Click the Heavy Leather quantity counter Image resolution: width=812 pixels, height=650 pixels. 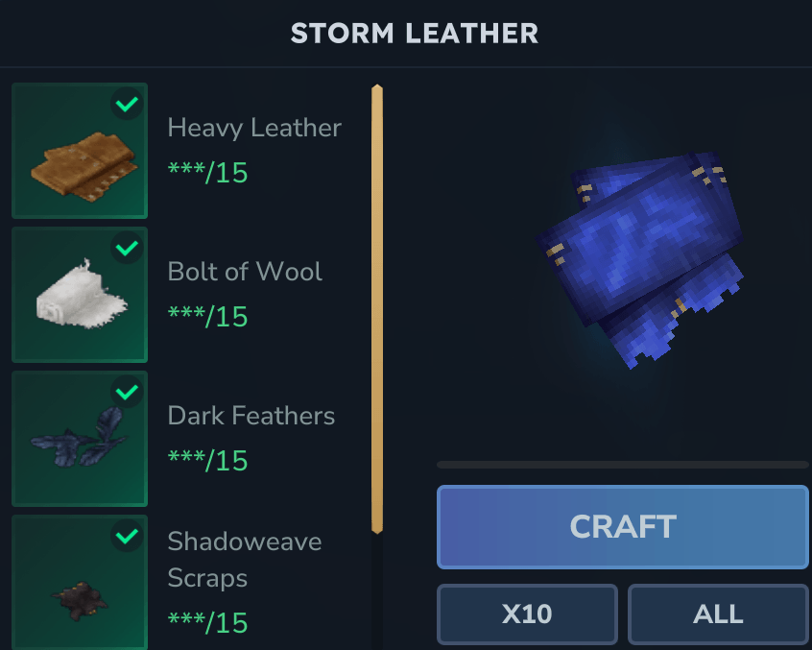[x=207, y=173]
